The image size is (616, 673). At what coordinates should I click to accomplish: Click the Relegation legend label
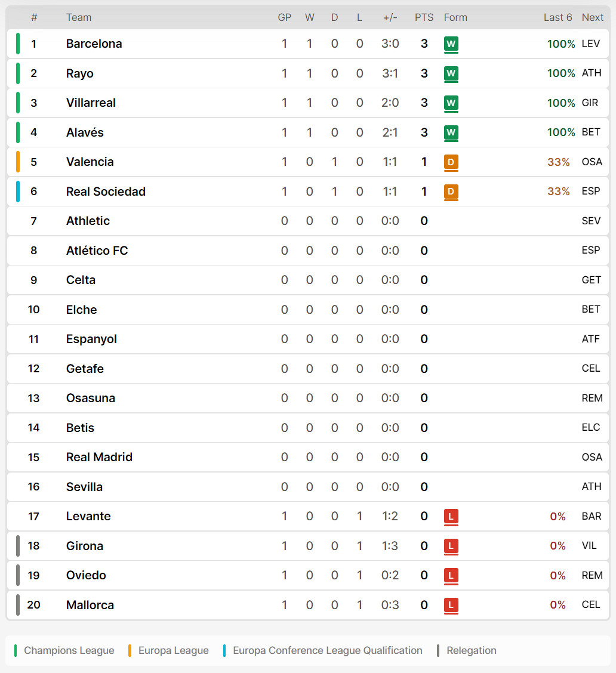point(472,651)
